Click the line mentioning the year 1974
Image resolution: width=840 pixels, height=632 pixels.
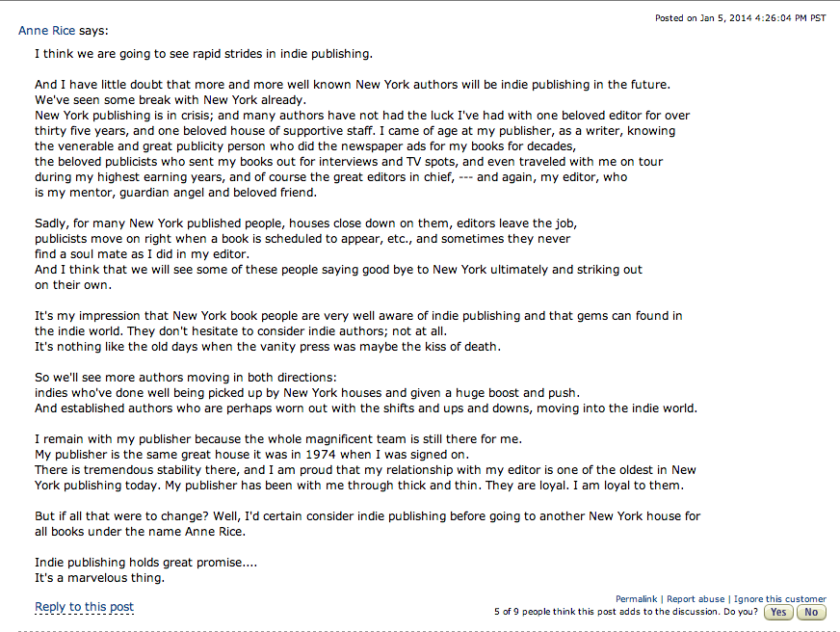click(251, 454)
